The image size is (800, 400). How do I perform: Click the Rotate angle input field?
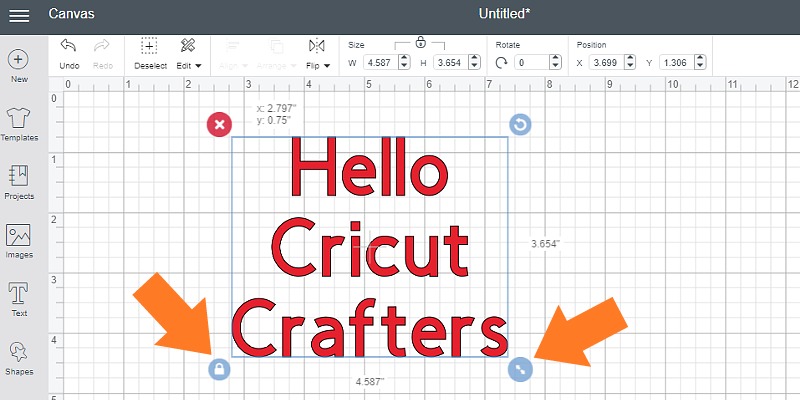coord(531,63)
